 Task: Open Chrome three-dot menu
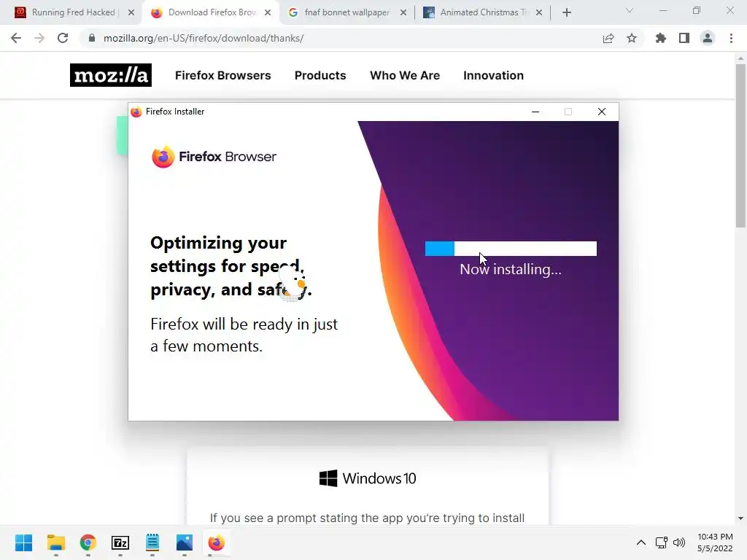[731, 38]
